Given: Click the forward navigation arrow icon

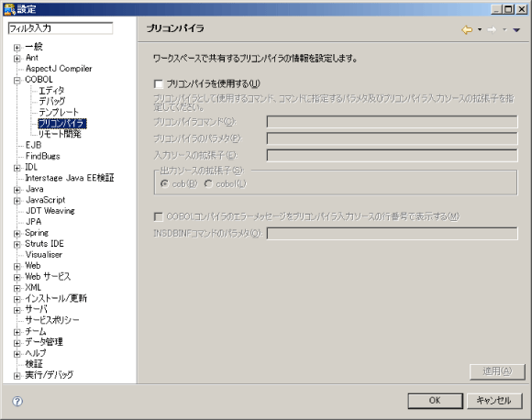Looking at the screenshot, I should pos(492,30).
